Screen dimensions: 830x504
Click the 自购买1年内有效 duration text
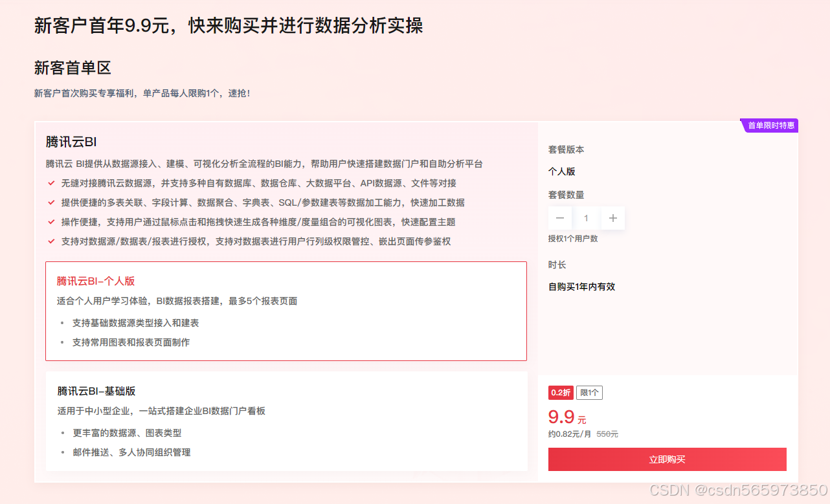tap(581, 287)
